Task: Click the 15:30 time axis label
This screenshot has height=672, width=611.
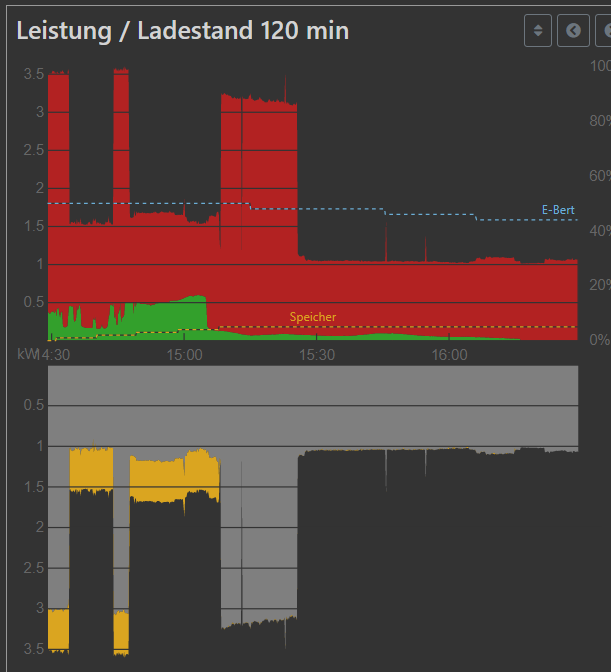Action: pos(317,355)
